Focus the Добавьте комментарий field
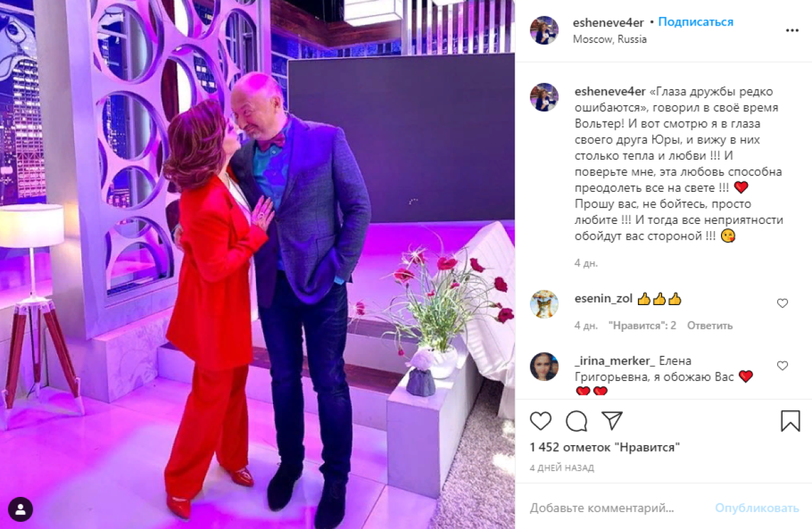Viewport: 812px width, 529px height. [x=616, y=508]
